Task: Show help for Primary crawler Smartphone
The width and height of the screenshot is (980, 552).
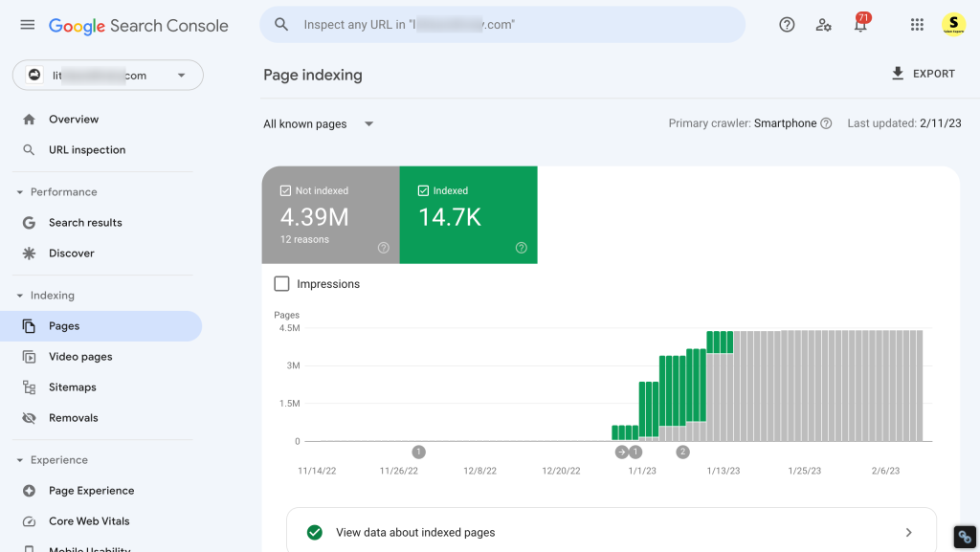Action: (826, 123)
